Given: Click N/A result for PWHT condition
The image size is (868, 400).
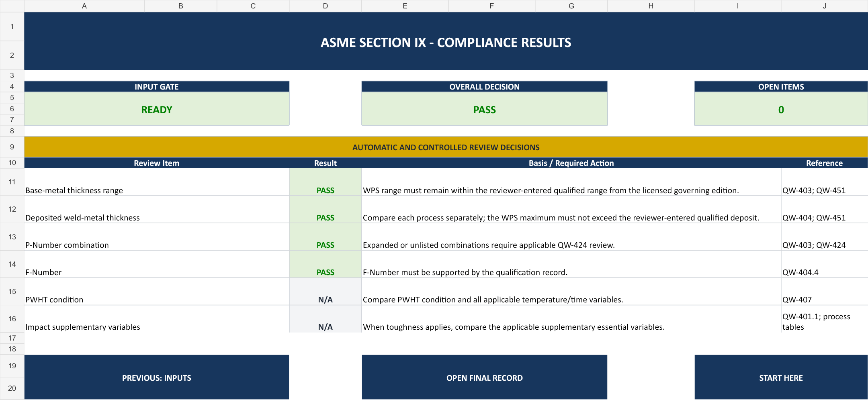Looking at the screenshot, I should pos(325,292).
